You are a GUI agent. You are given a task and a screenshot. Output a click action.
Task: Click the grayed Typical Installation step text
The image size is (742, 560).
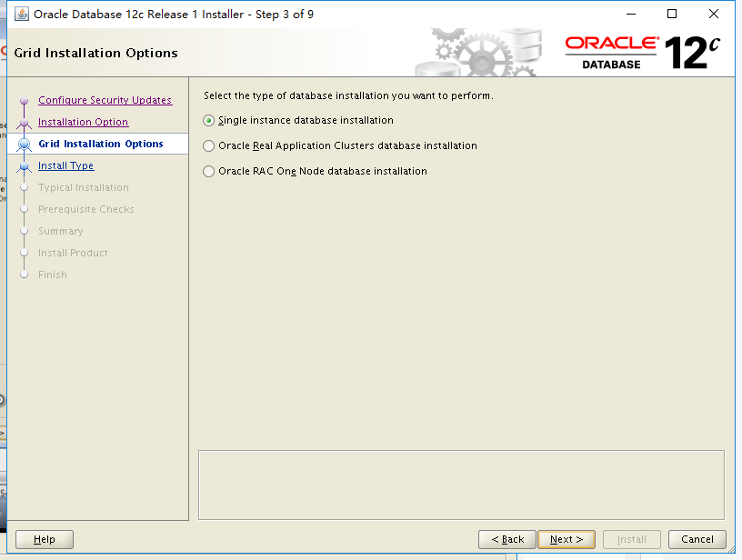point(84,188)
